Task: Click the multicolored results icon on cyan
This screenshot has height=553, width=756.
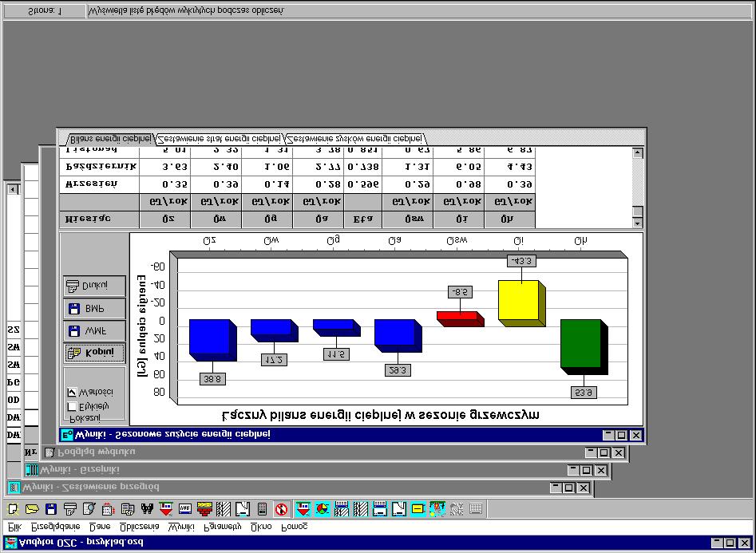Action: 437,508
